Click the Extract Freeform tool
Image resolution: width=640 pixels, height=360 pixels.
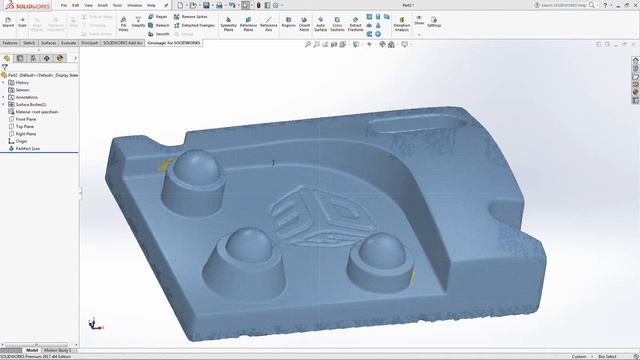356,24
